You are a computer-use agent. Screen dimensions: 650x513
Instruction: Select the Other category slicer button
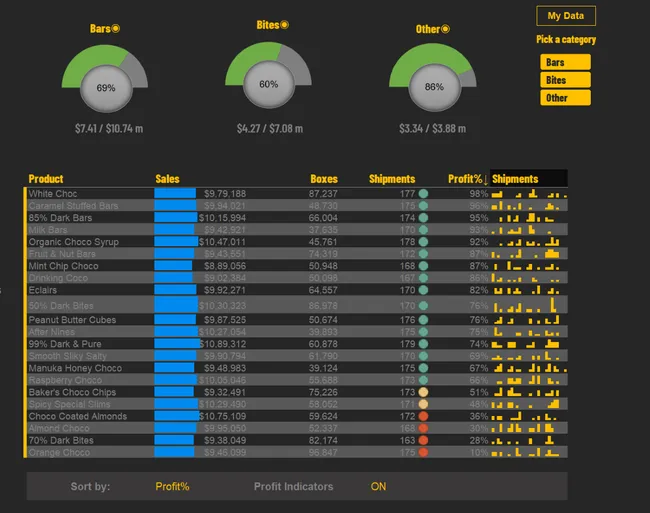pyautogui.click(x=565, y=98)
